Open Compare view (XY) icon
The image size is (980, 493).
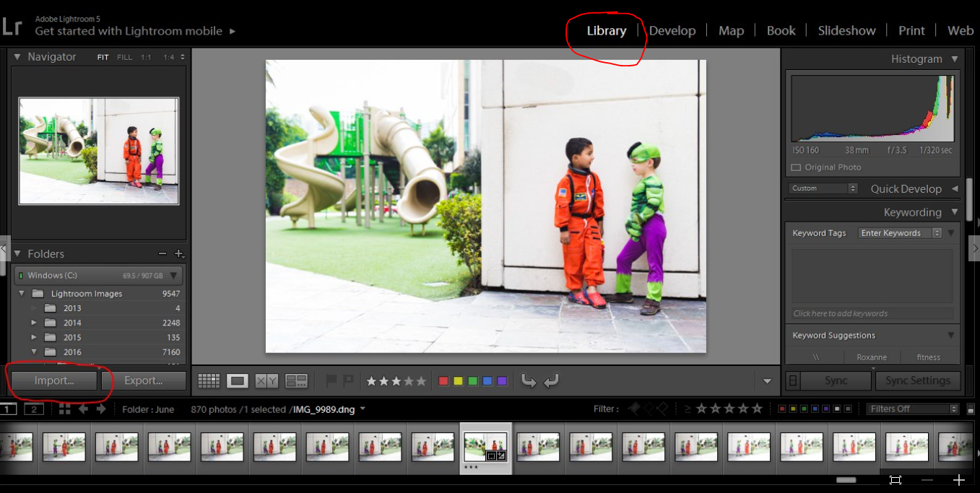click(x=266, y=380)
